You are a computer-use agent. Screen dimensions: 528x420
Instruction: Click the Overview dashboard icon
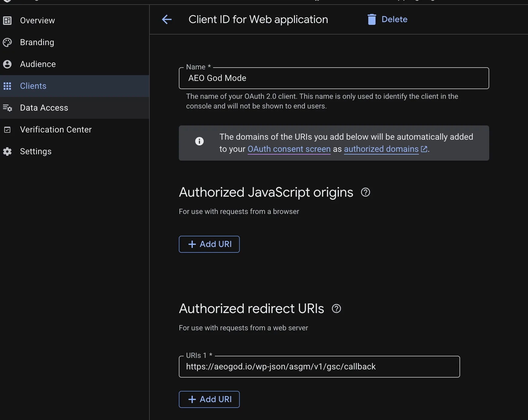click(x=7, y=21)
